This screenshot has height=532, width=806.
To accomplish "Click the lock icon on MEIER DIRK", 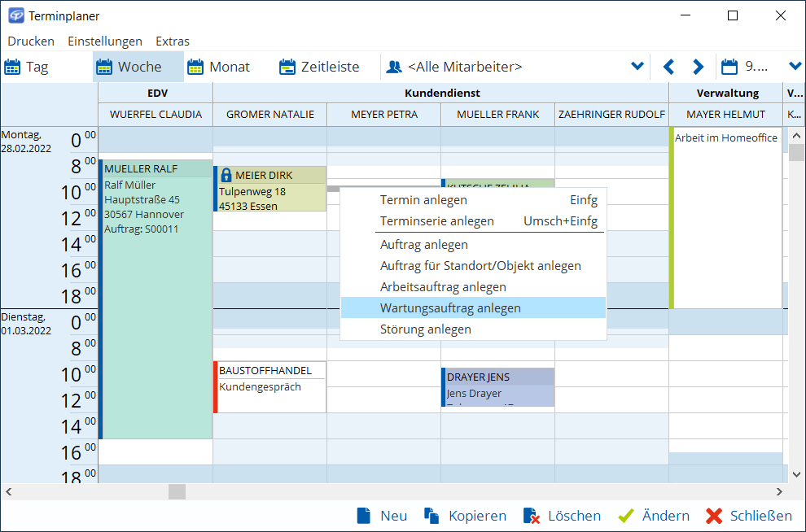I will [226, 175].
